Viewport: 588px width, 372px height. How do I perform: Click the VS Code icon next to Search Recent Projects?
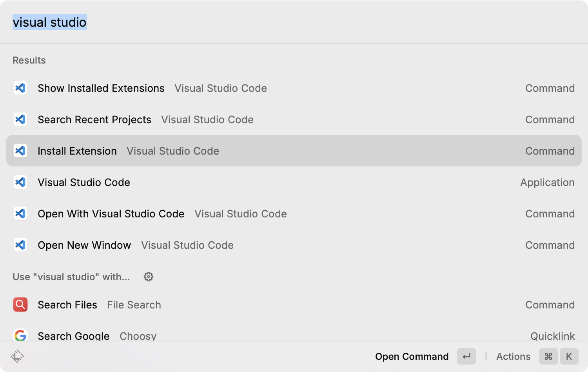pos(20,119)
